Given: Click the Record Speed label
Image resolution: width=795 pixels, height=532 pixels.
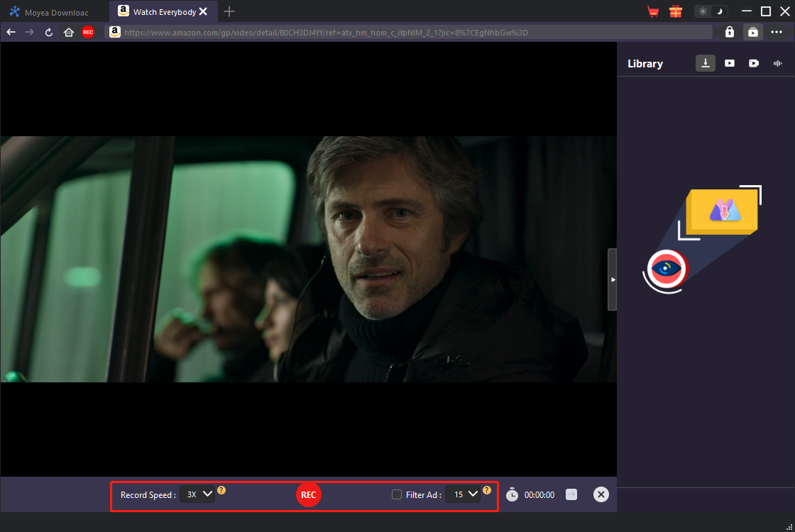Looking at the screenshot, I should pyautogui.click(x=148, y=495).
